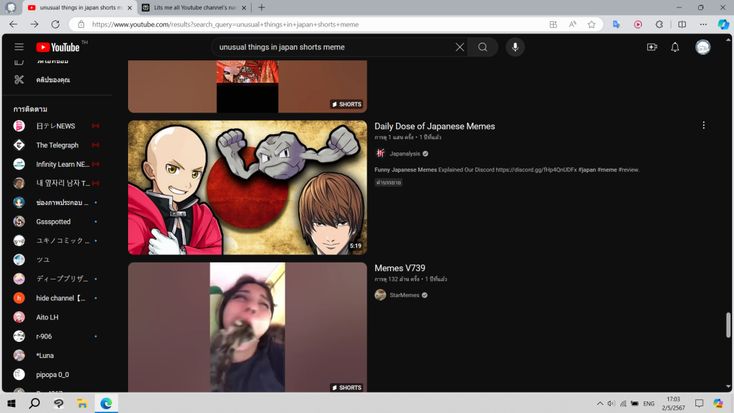The width and height of the screenshot is (734, 413).
Task: Reload the page with the refresh icon
Action: click(x=55, y=24)
